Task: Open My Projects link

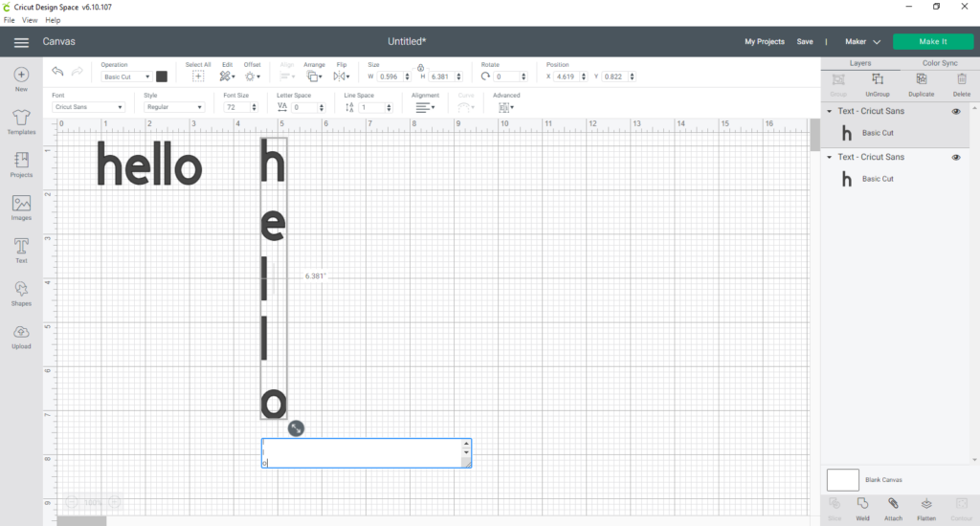Action: pyautogui.click(x=765, y=42)
